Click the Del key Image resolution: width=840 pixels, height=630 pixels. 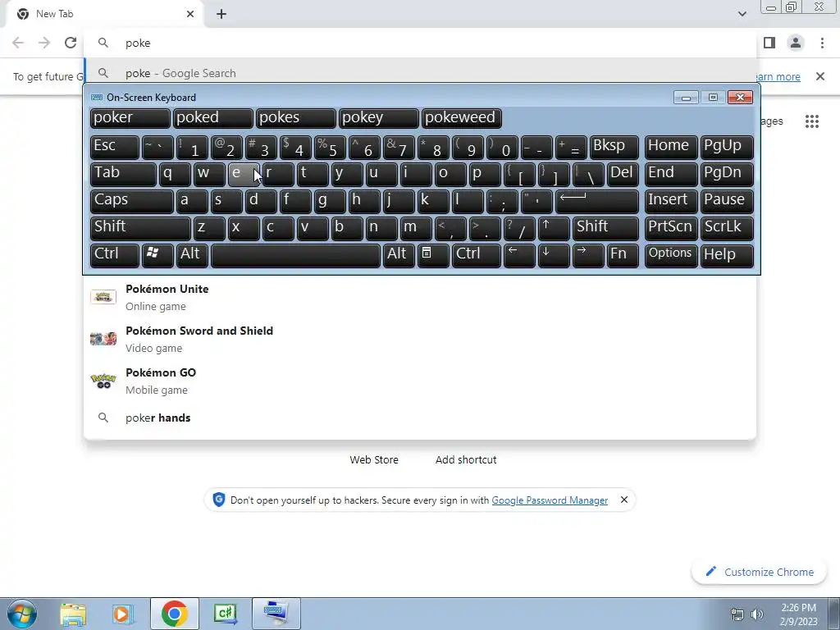623,174
